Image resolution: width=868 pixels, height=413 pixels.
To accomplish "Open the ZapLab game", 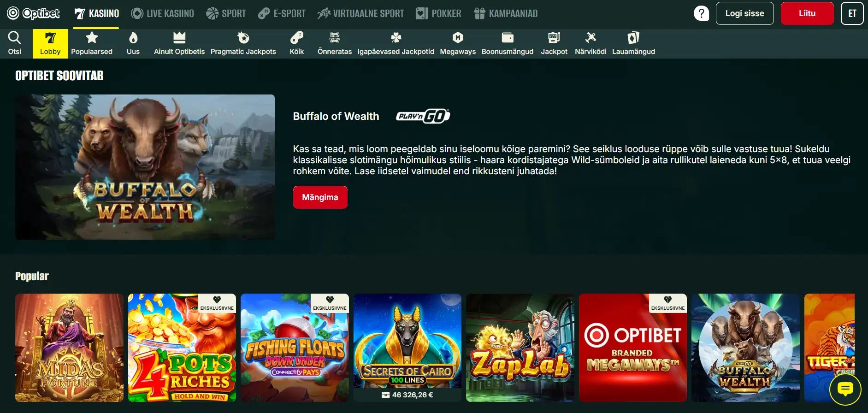I will click(520, 348).
